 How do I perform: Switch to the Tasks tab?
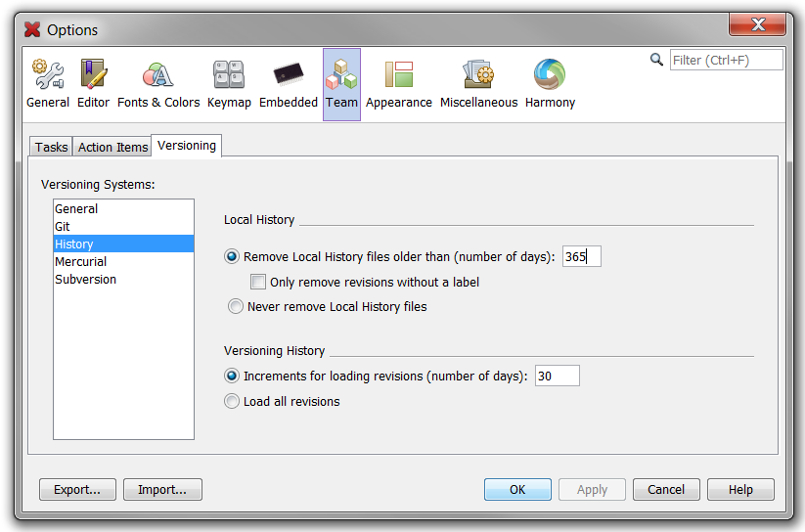point(51,148)
